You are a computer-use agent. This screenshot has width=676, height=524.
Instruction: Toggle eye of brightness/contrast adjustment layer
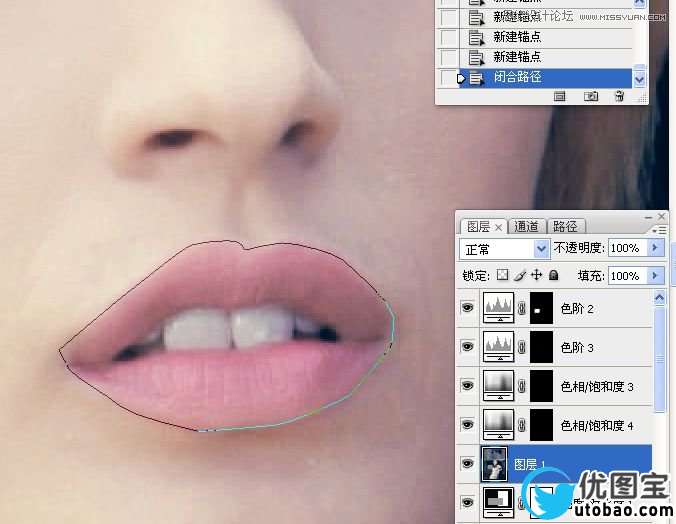coord(467,502)
